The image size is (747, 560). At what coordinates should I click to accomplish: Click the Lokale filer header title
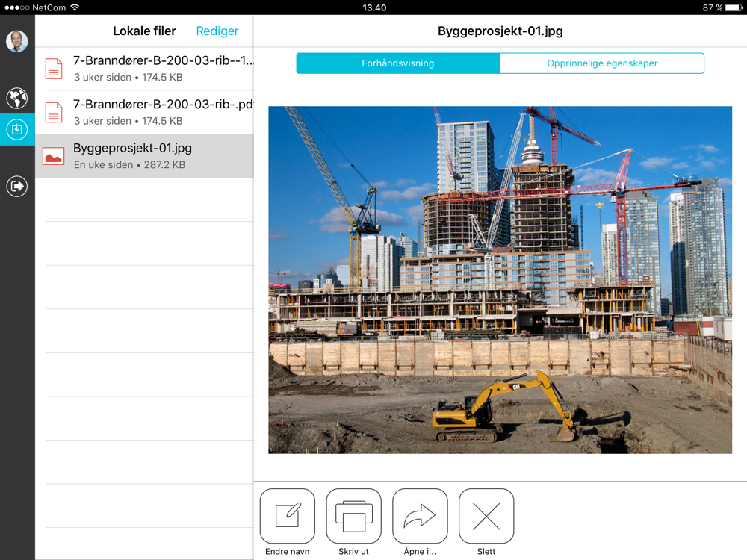[x=144, y=31]
